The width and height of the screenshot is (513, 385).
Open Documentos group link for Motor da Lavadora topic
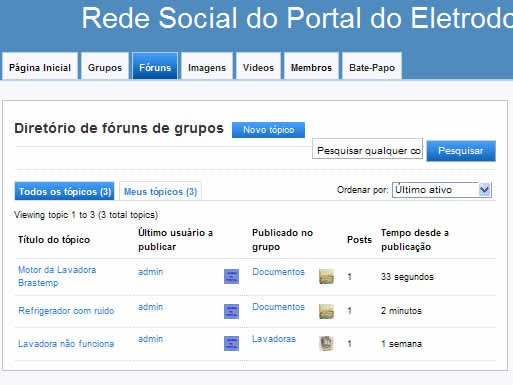[278, 272]
